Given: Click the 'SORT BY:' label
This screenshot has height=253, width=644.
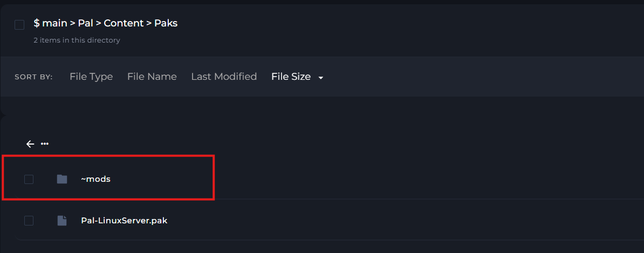Looking at the screenshot, I should [x=33, y=77].
